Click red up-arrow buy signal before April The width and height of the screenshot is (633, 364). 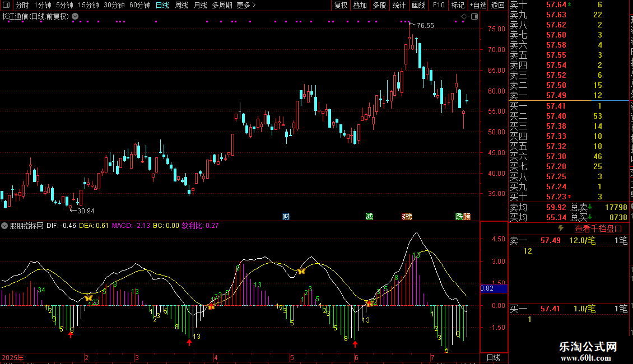coord(189,343)
